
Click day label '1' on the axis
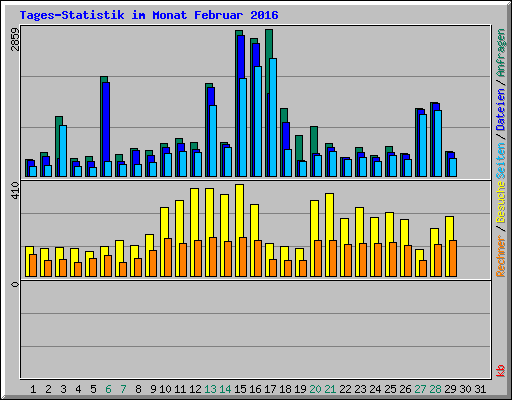tap(33, 389)
